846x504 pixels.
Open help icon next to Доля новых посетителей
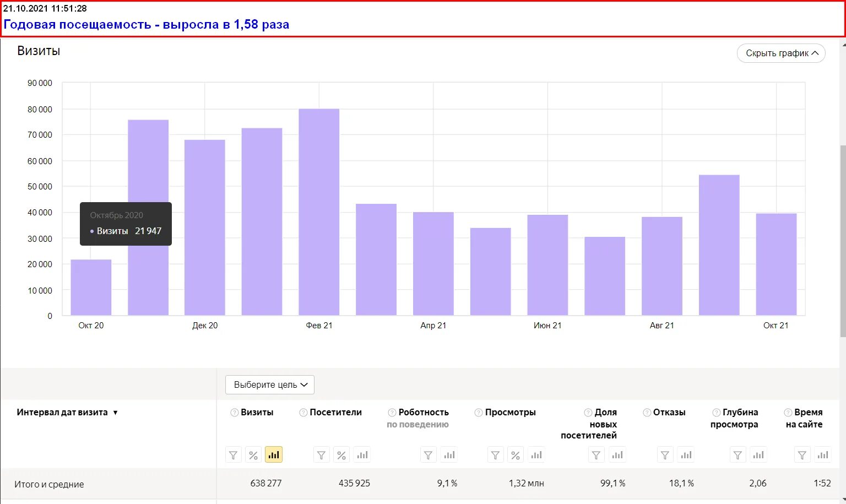(x=588, y=413)
